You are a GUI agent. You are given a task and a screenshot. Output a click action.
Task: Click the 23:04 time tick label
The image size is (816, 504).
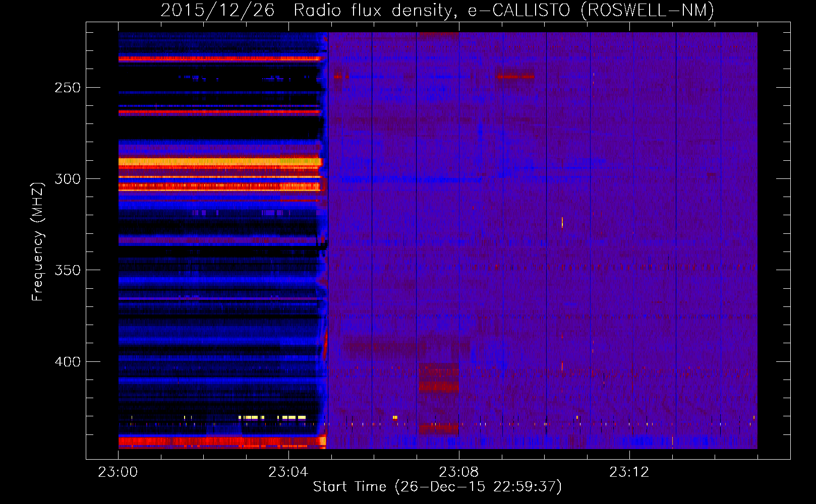click(x=288, y=472)
